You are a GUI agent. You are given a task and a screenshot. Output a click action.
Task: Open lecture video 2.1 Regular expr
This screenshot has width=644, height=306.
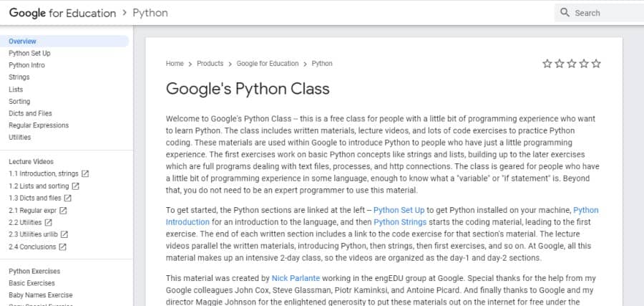[32, 210]
